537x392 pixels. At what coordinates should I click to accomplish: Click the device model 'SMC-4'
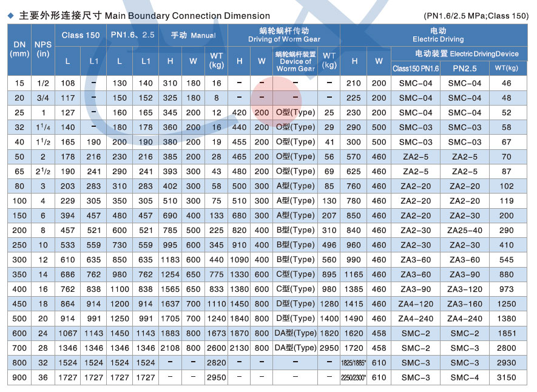[x=465, y=377]
